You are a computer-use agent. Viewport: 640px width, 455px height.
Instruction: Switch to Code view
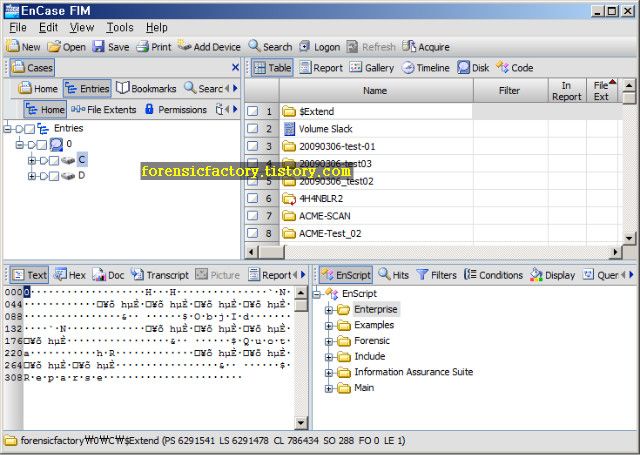[515, 68]
